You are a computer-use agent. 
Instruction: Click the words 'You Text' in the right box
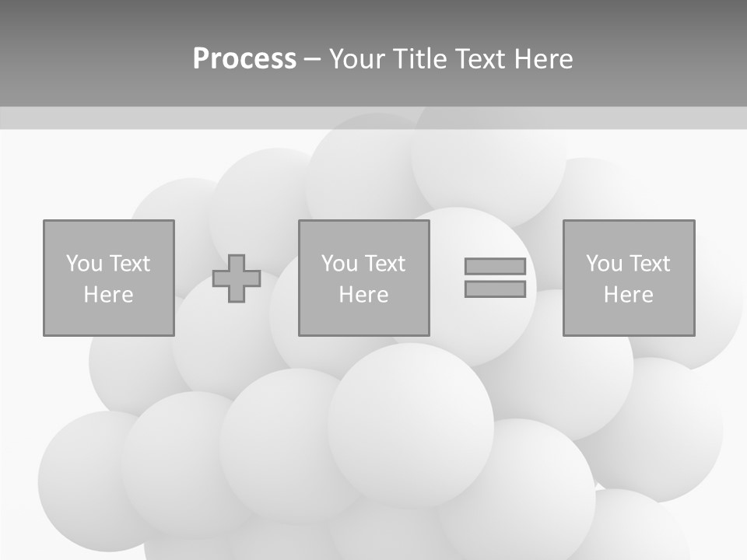(628, 264)
